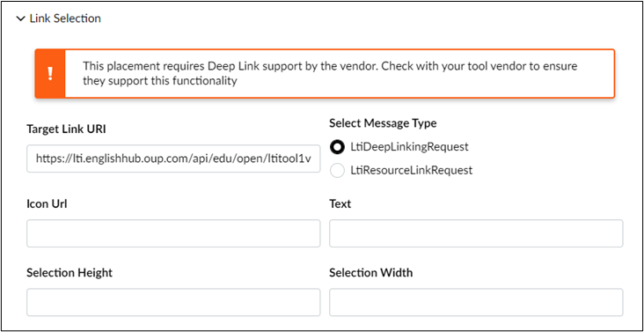The height and width of the screenshot is (332, 644).
Task: Click the Select Message Type heading
Action: (x=383, y=123)
